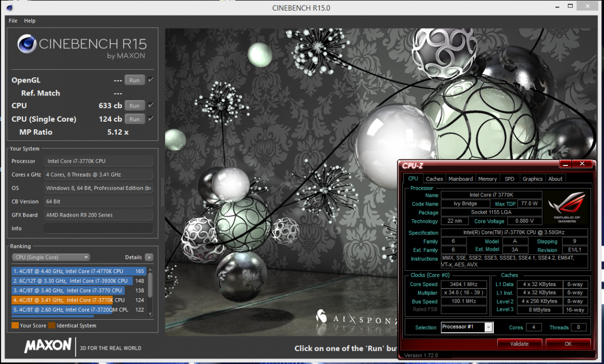
Task: Open the Help menu
Action: pyautogui.click(x=30, y=21)
